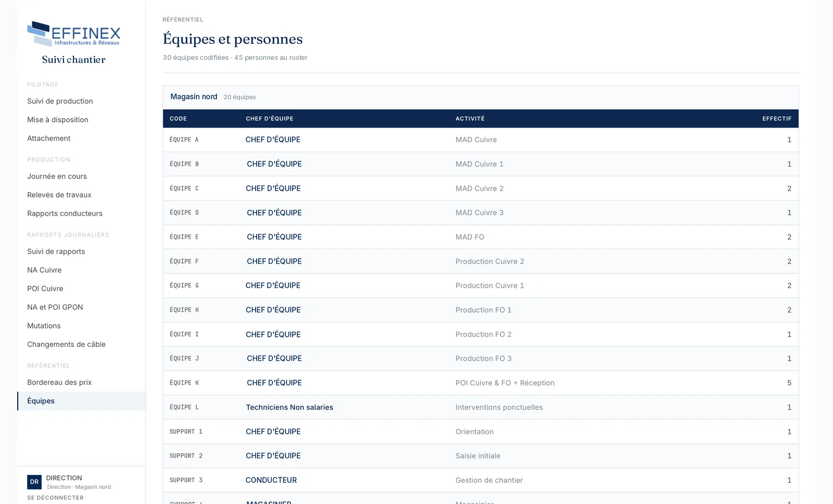Click POI Cuivre & FO + Réception
Image resolution: width=833 pixels, height=504 pixels.
tap(505, 383)
